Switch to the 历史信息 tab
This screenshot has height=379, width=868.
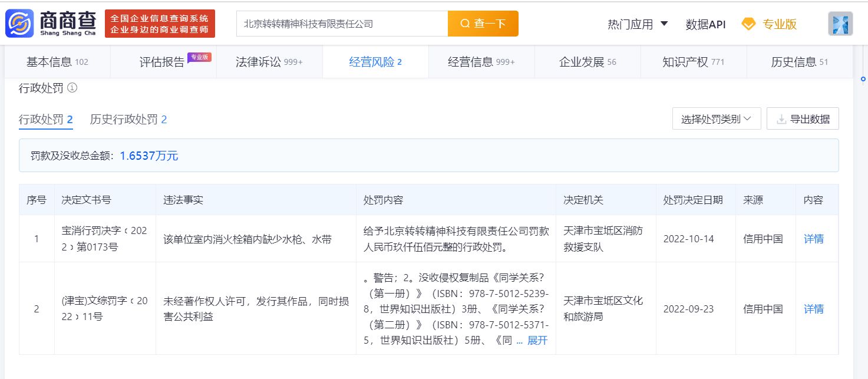pos(800,62)
